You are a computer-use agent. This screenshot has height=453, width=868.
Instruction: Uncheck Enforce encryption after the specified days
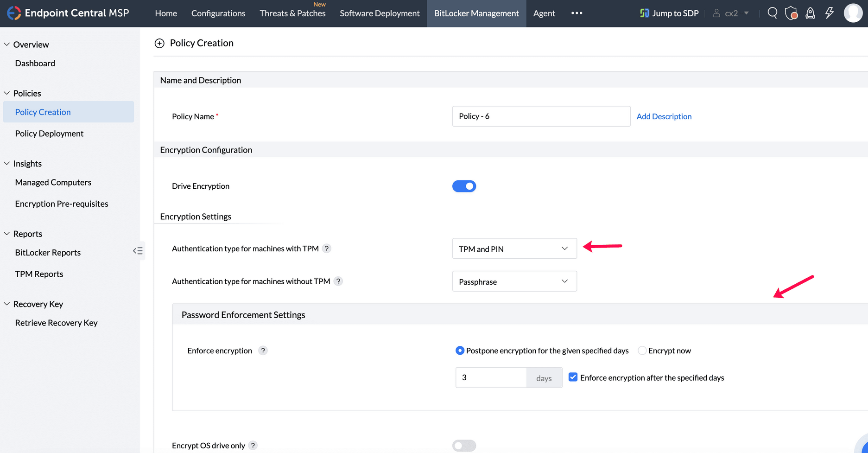click(x=573, y=377)
